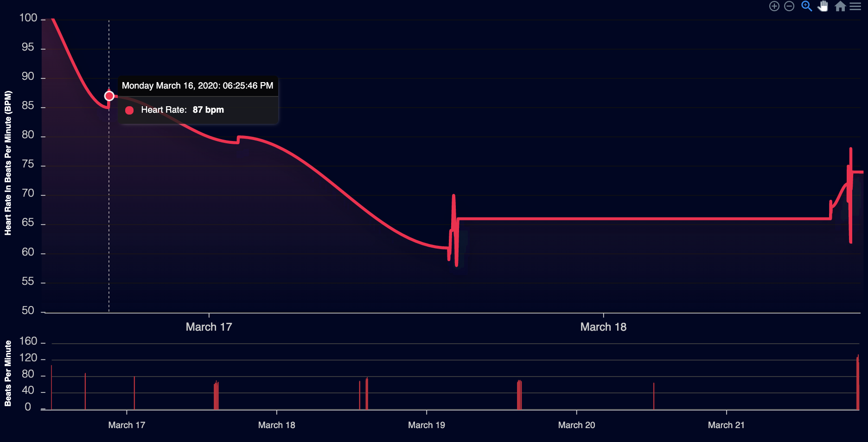
Task: Click the zoom in plus icon
Action: (774, 6)
